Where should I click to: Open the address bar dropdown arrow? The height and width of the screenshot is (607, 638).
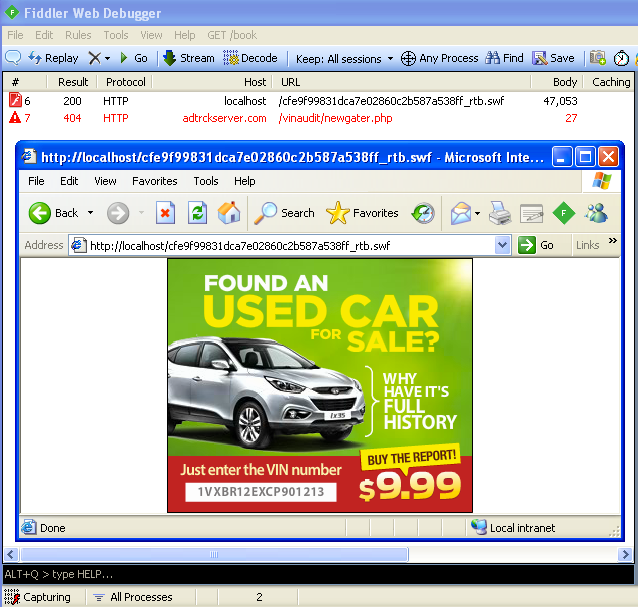tap(503, 245)
